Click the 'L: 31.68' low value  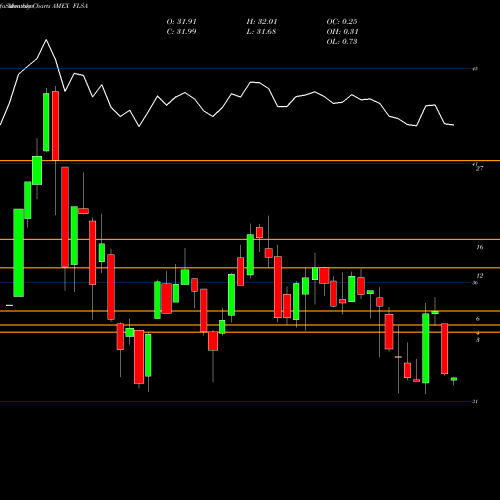tap(261, 32)
